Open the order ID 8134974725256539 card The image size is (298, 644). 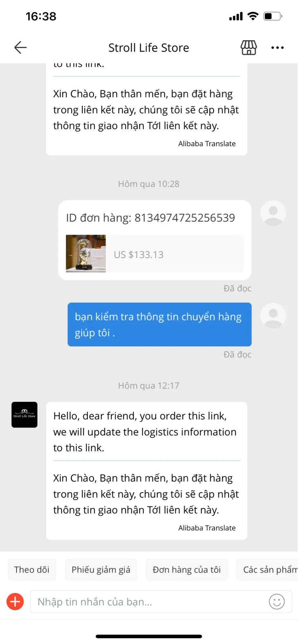coord(155,240)
